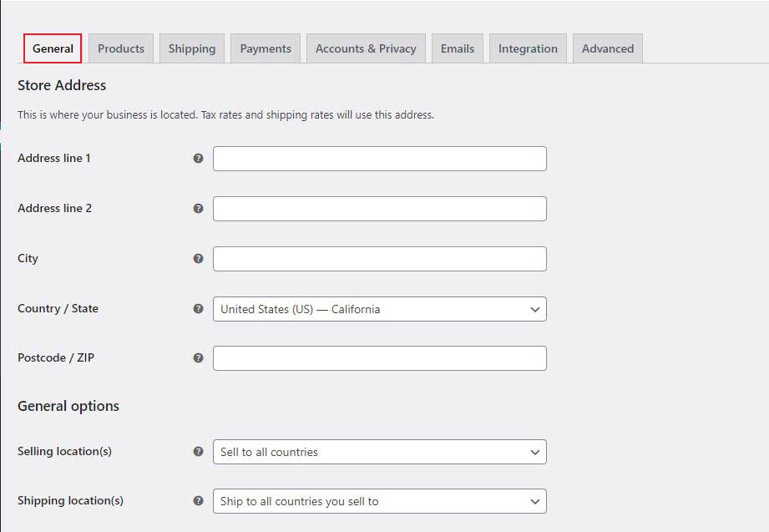Click the City label

point(28,258)
